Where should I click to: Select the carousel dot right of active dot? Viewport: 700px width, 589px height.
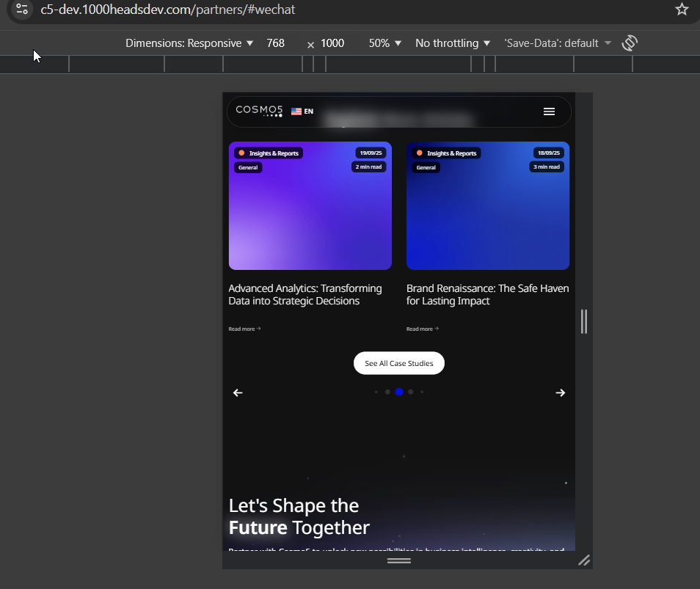[411, 392]
